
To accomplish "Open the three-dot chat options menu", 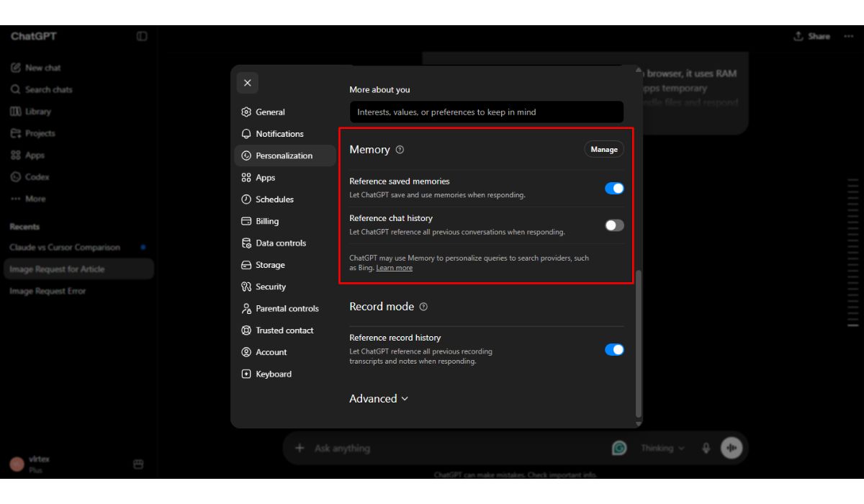I will click(848, 36).
